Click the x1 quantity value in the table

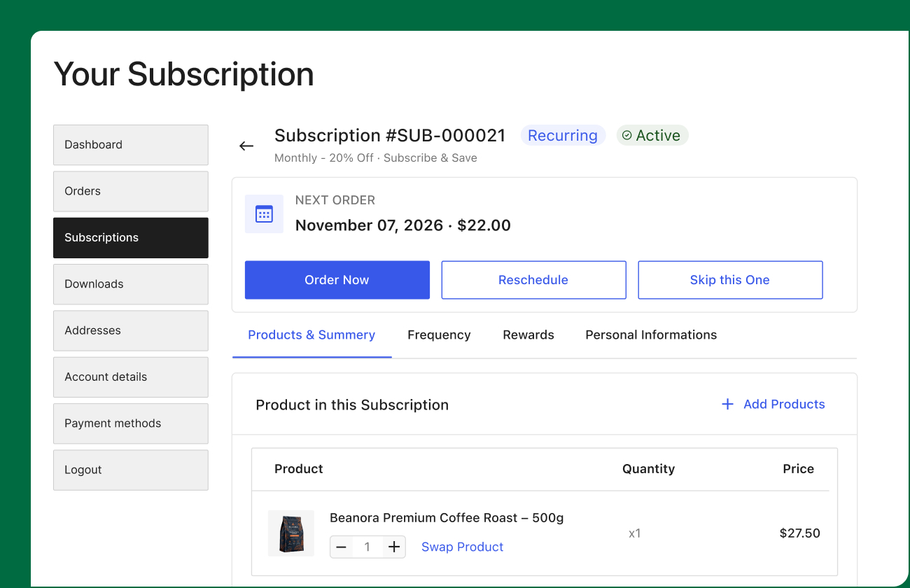coord(635,533)
